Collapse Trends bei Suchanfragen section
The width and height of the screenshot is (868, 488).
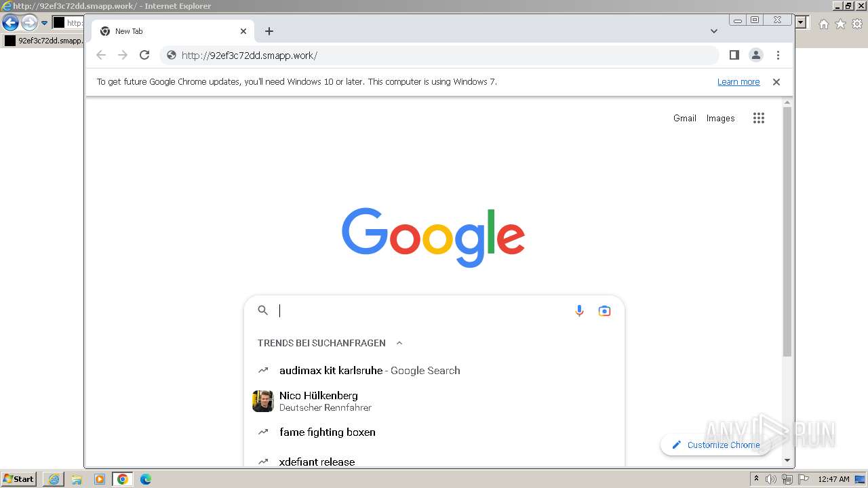coord(399,343)
